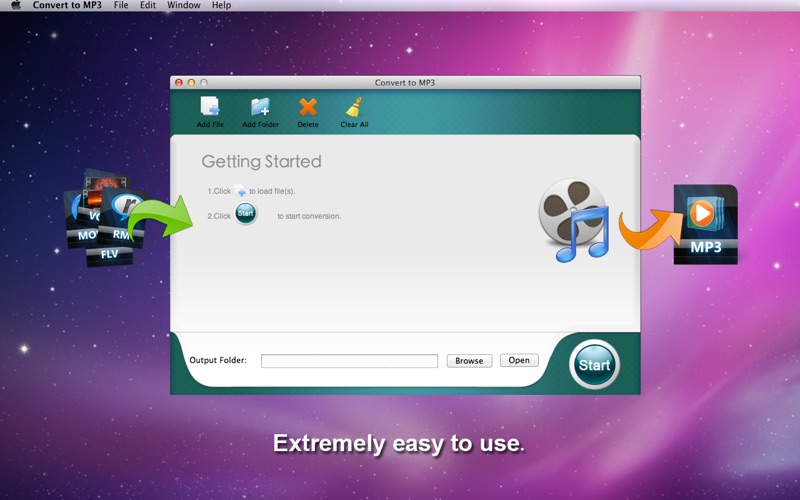Click the film reel music note icon
800x500 pixels.
click(x=574, y=220)
